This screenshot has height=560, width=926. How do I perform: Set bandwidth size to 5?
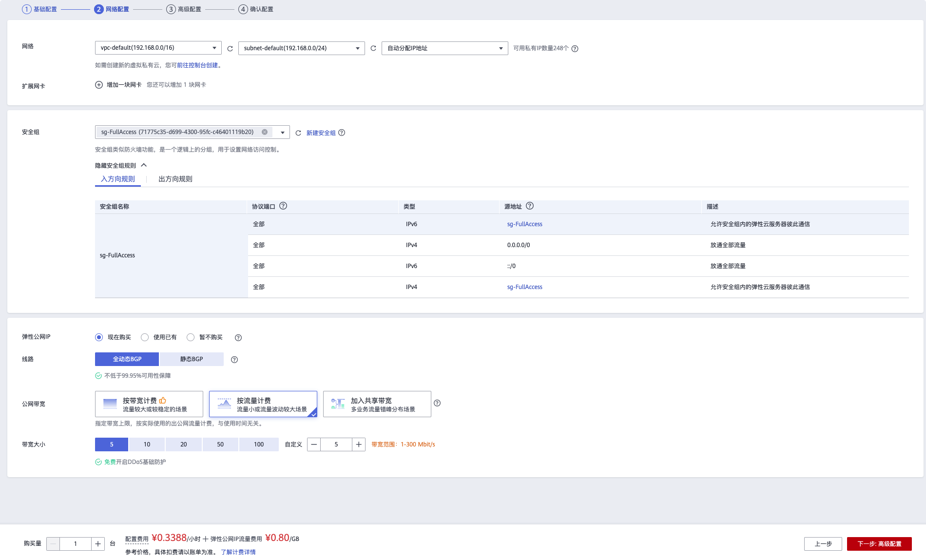click(x=112, y=444)
